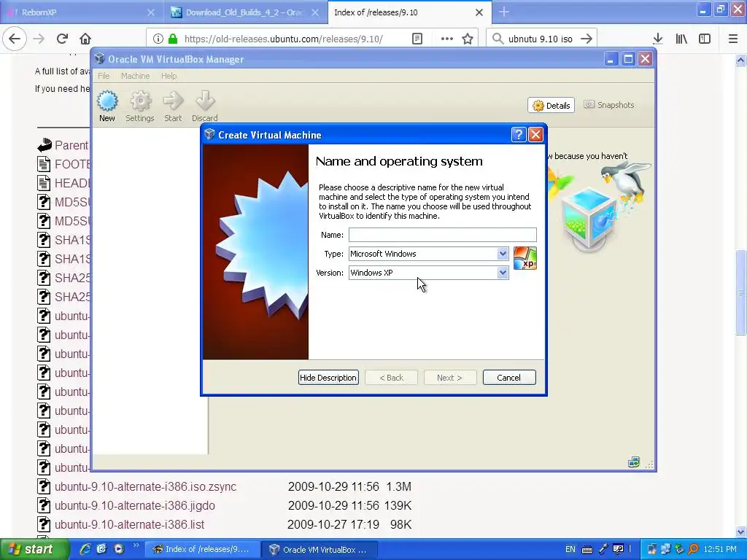Click the New virtual machine toolbar icon

pos(107,106)
